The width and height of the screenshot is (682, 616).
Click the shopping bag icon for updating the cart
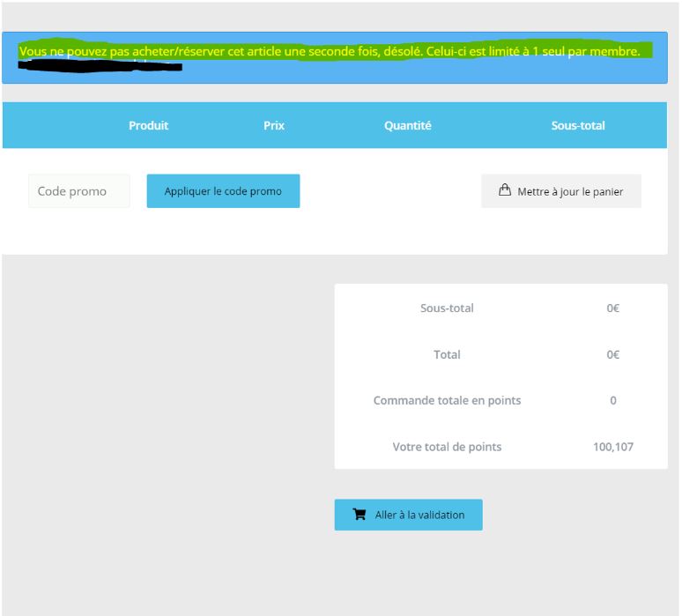click(x=505, y=190)
